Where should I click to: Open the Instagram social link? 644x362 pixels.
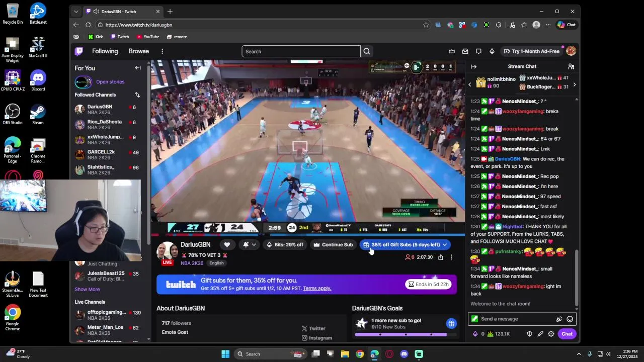(317, 338)
